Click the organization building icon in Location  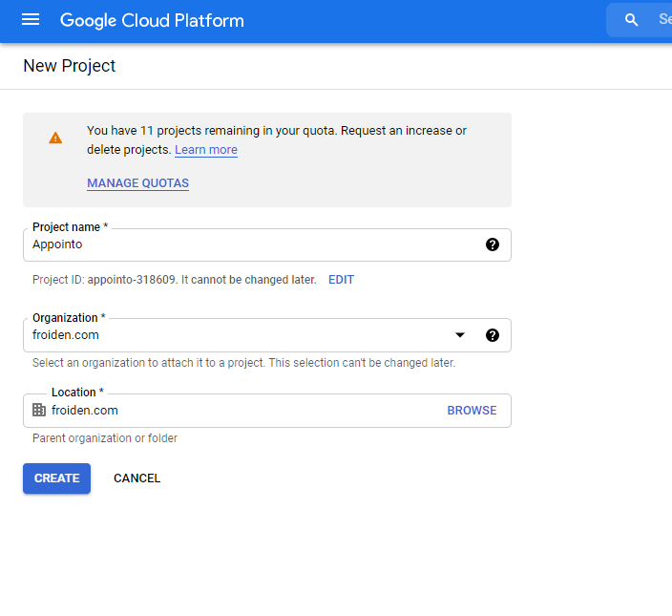(x=39, y=410)
